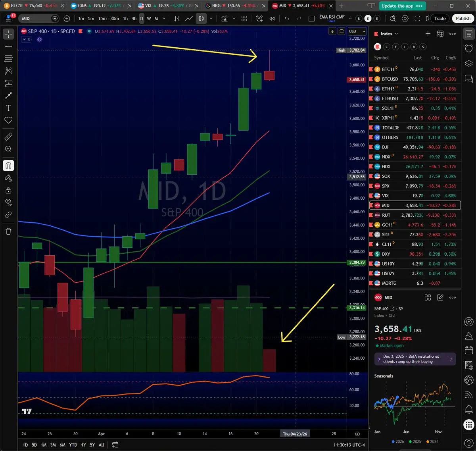476x451 pixels.
Task: Open the Index watchlist dropdown
Action: pos(389,34)
